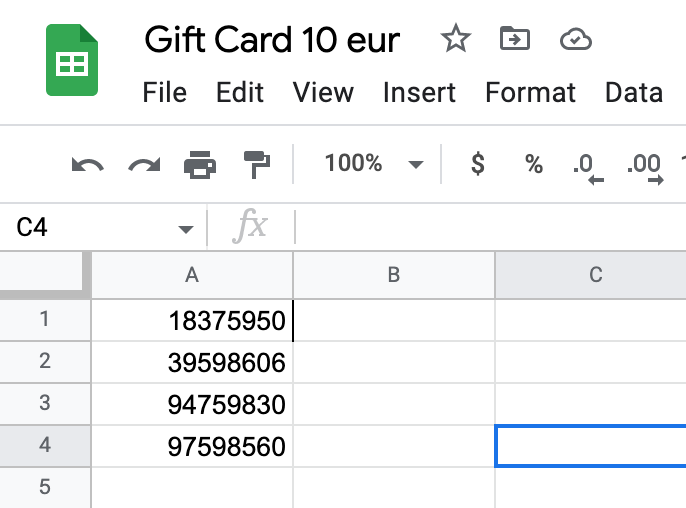This screenshot has width=686, height=508.
Task: Select cell A2 containing 39598606
Action: (x=192, y=362)
